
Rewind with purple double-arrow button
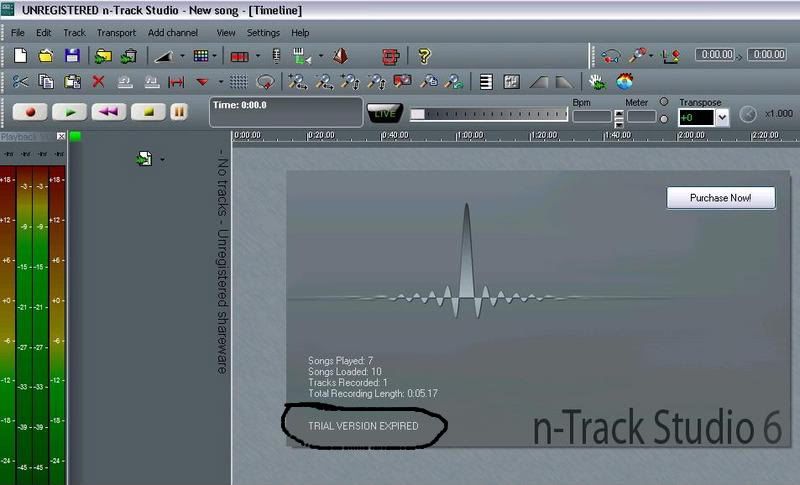(x=109, y=112)
